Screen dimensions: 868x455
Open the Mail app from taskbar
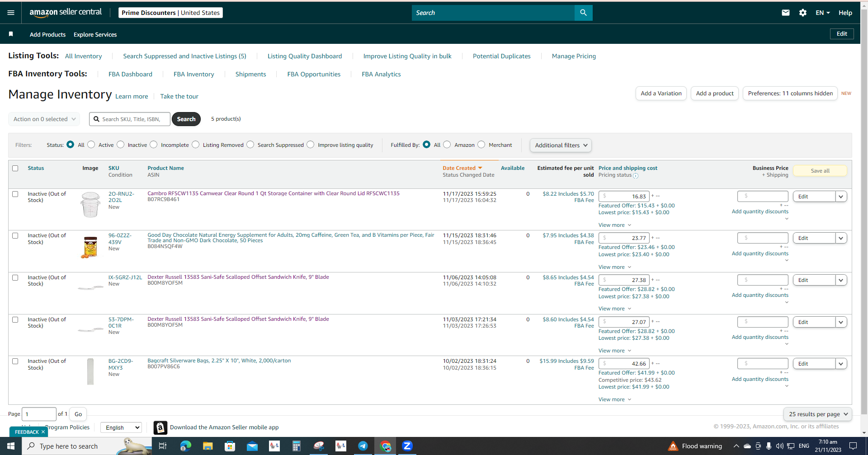[252, 446]
